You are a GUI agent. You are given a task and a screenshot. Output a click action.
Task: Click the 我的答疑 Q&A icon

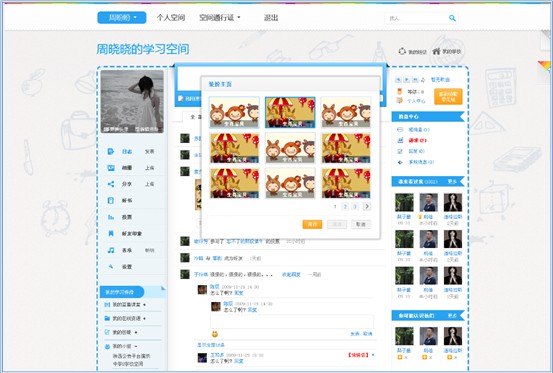tap(107, 332)
